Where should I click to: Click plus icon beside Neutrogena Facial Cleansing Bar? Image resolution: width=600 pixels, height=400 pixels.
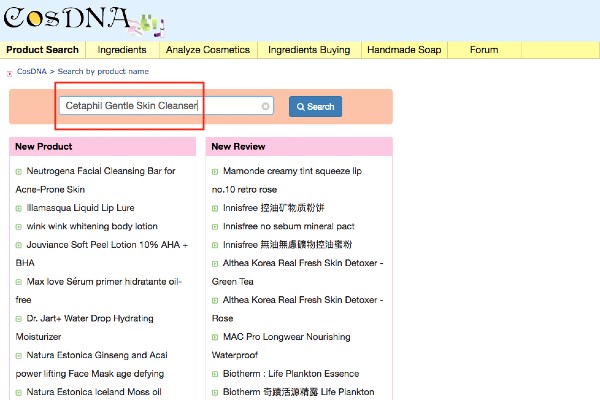[18, 171]
